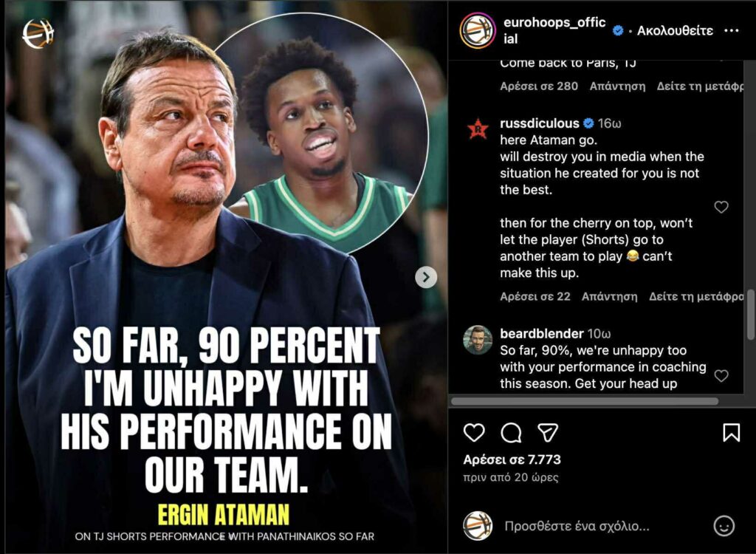Like the beardblender comment
Viewport: 756px width, 554px height.
(721, 376)
